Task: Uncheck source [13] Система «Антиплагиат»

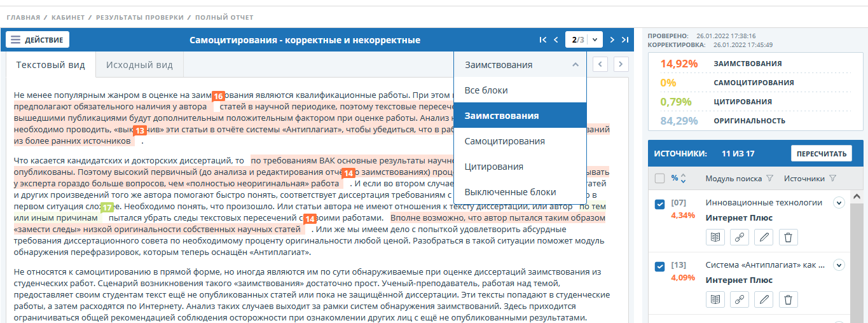Action: point(660,266)
